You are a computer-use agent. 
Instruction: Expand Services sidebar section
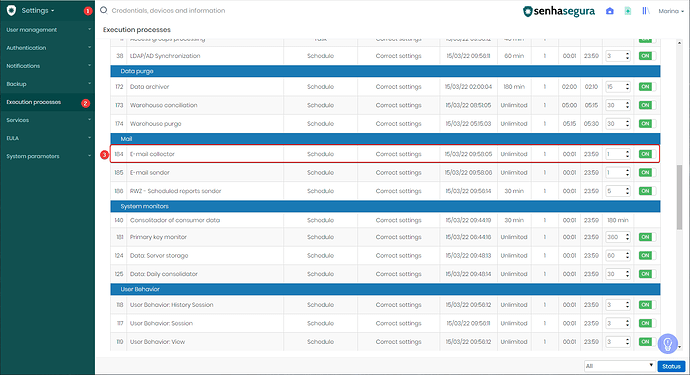click(48, 120)
